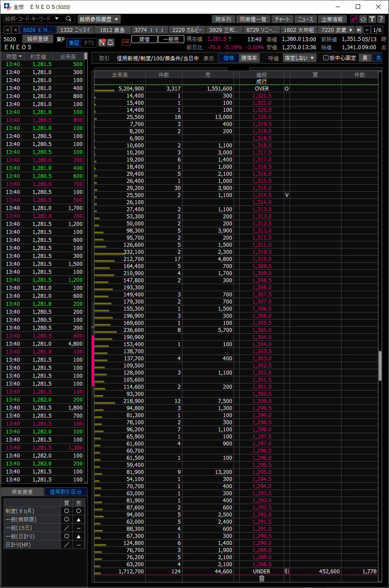Select the 1332 ニッスイ tab
Image resolution: width=389 pixels, height=588 pixels.
pyautogui.click(x=75, y=30)
